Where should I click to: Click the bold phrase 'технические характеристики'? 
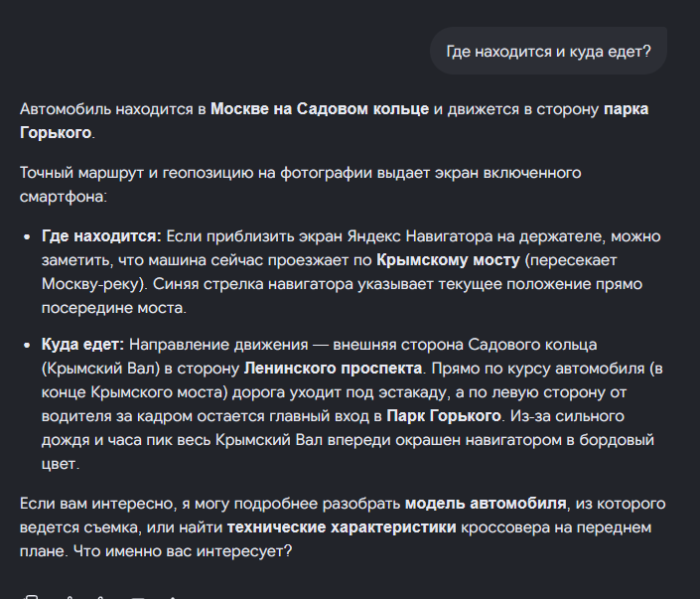[x=342, y=527]
